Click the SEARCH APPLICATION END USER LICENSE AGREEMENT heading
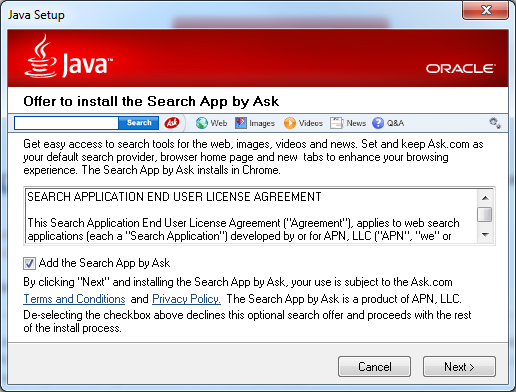The width and height of the screenshot is (516, 392). 174,197
